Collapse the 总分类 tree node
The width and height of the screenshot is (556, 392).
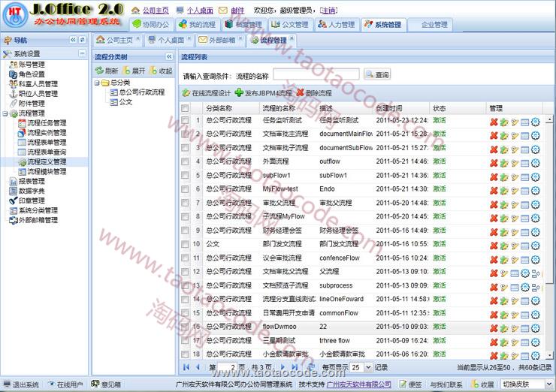[x=98, y=83]
